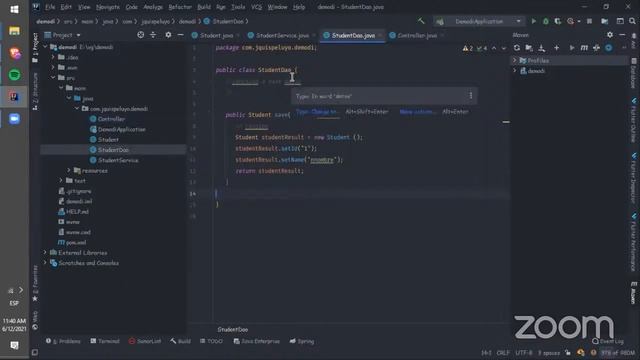640x360 pixels.
Task: Toggle Skip Tests mode in Maven
Action: point(609,48)
